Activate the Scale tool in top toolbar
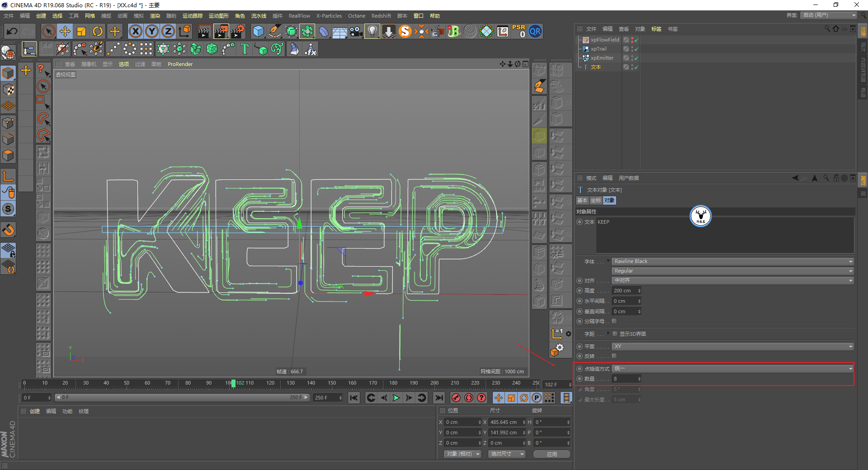This screenshot has height=470, width=868. tap(81, 31)
